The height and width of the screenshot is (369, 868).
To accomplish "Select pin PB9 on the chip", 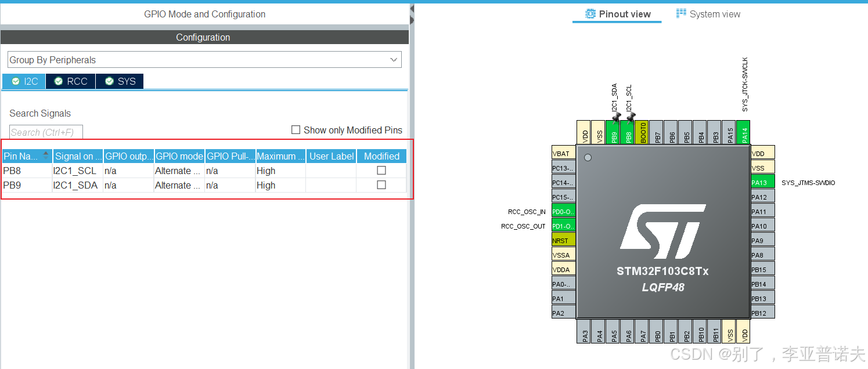I will (x=613, y=132).
